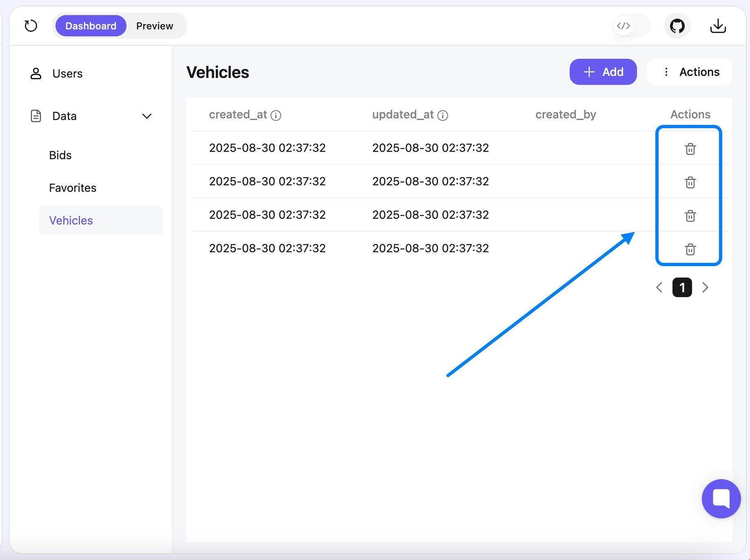This screenshot has width=750, height=560.
Task: Collapse the Data section
Action: pyautogui.click(x=147, y=116)
